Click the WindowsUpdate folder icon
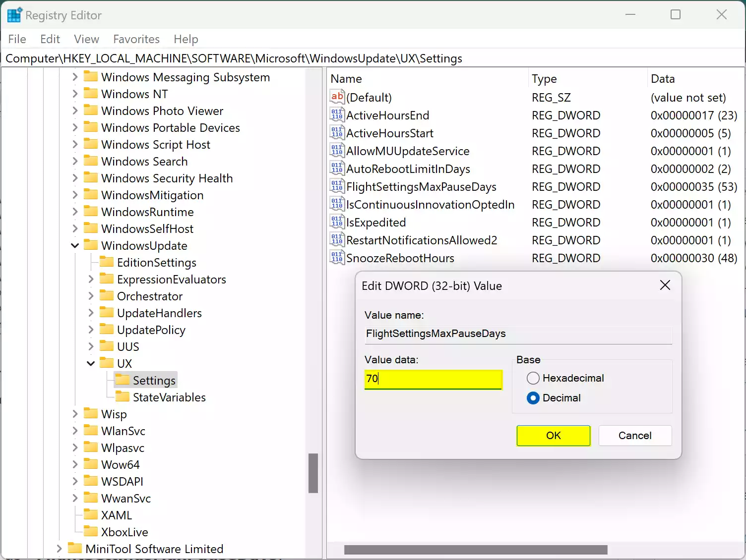Screen dimensions: 746x560 point(91,245)
